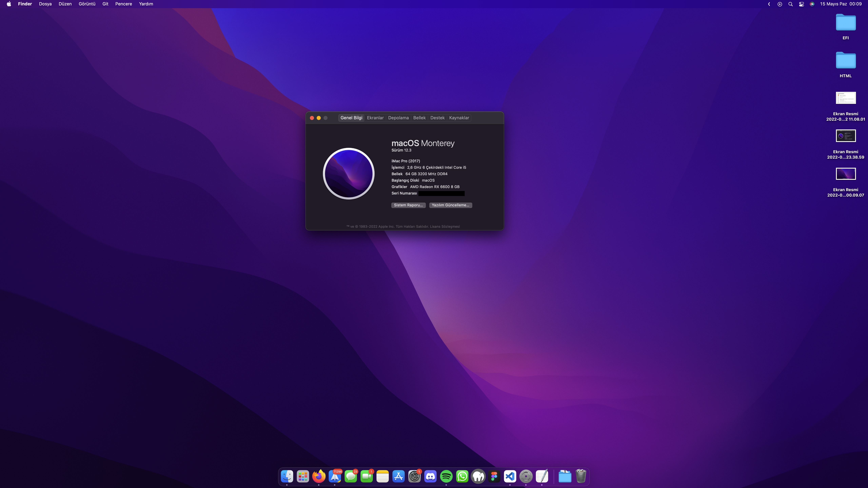
Task: Open the Görüntü menu
Action: (87, 4)
